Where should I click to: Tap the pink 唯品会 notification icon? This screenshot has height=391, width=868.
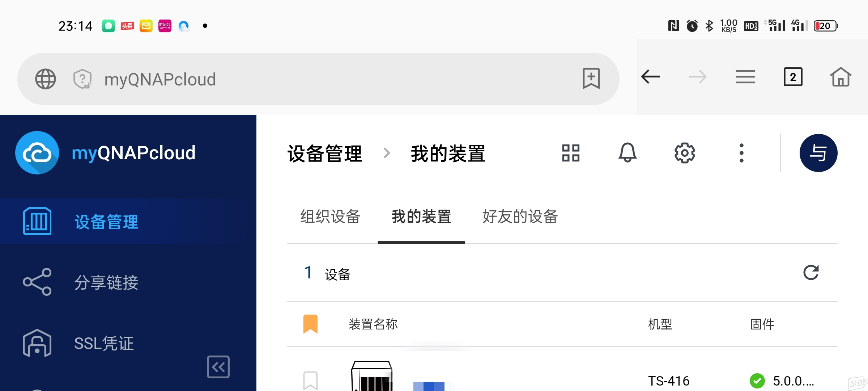pyautogui.click(x=165, y=26)
